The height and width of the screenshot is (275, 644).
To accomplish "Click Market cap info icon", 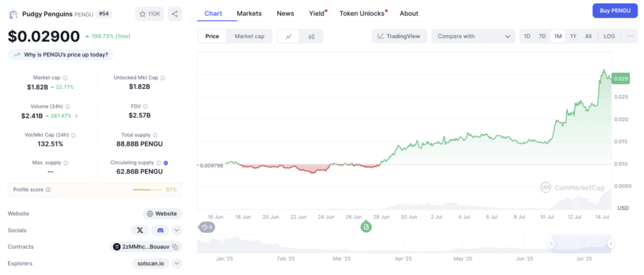I will pyautogui.click(x=65, y=78).
